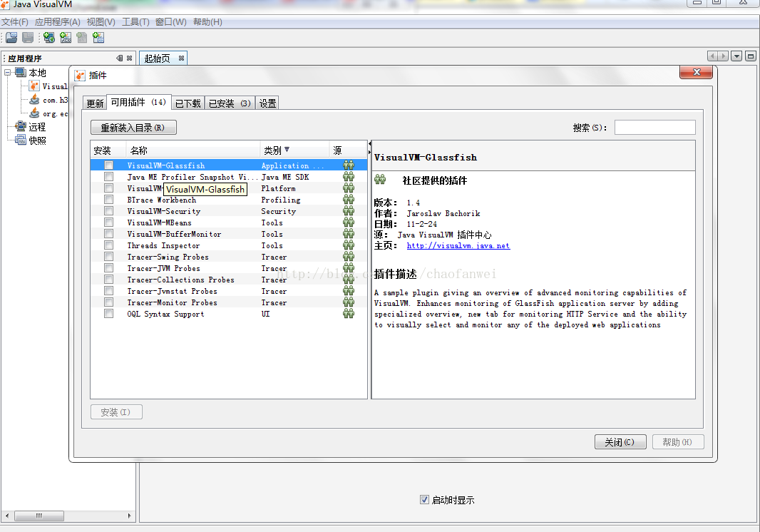Screen dimensions: 760x532
Task: Maximize the editor window button
Action: tap(750, 56)
